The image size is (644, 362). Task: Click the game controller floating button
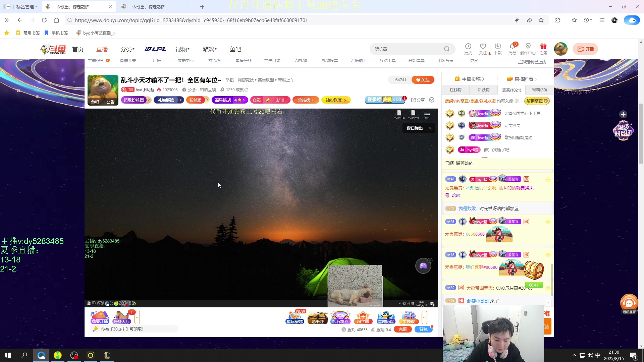tap(423, 266)
